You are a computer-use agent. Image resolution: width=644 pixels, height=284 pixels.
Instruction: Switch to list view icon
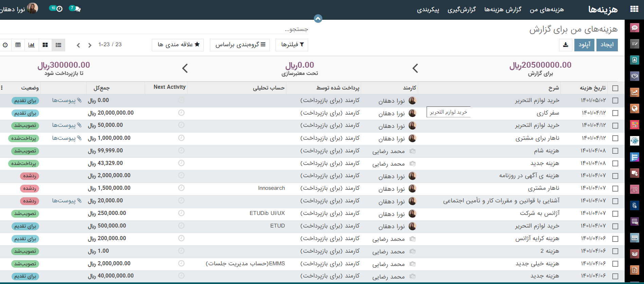[x=58, y=45]
